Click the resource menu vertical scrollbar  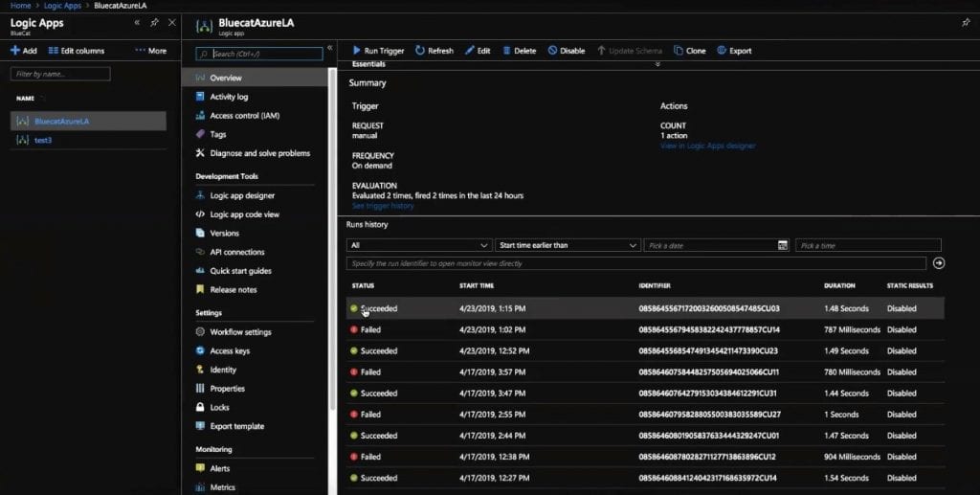(332, 238)
